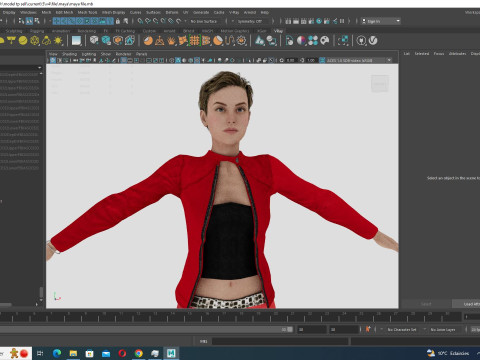This screenshot has width=480, height=360.
Task: Click the range slider handle
Action: (290, 329)
